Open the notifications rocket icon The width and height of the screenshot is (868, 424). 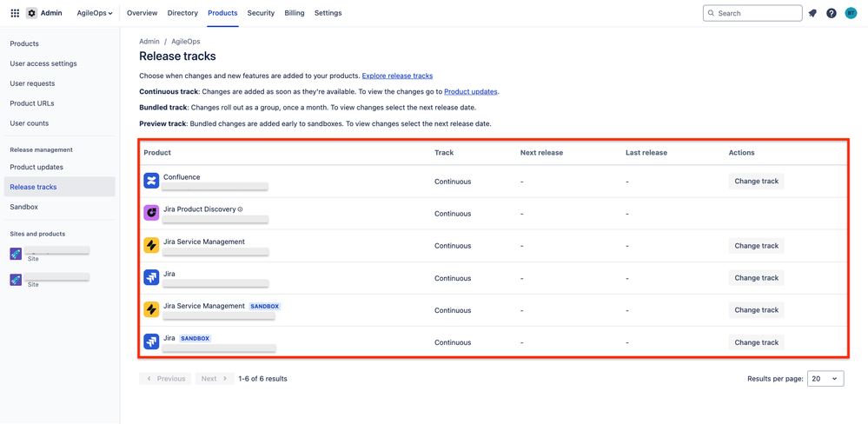click(x=812, y=13)
